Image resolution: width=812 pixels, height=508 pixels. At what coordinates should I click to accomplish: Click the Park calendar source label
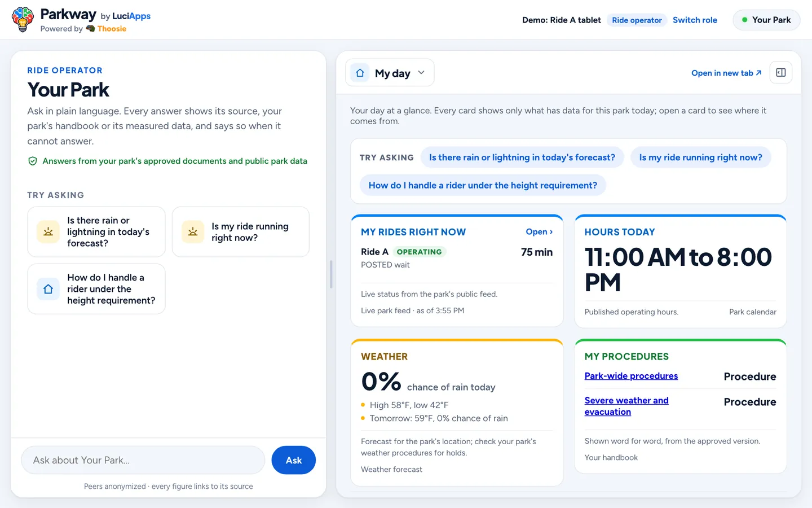pyautogui.click(x=752, y=312)
